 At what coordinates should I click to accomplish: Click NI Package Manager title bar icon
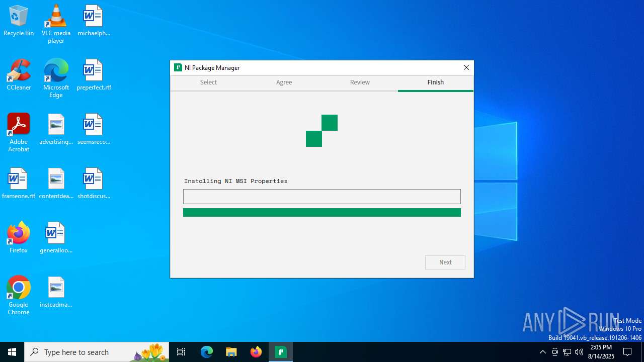point(178,67)
